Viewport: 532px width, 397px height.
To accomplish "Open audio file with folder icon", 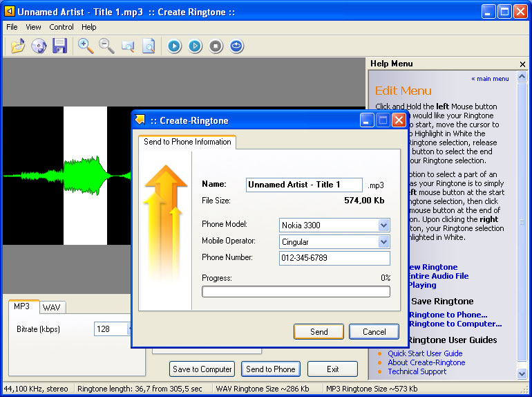I will [x=18, y=46].
